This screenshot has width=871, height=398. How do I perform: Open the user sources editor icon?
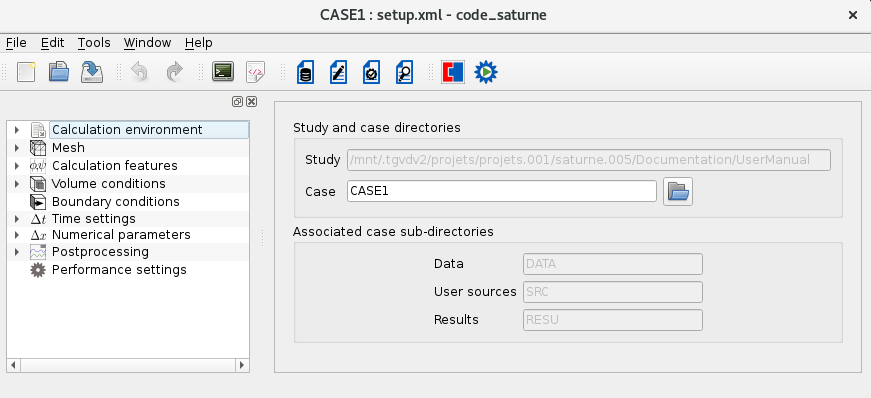coord(338,72)
